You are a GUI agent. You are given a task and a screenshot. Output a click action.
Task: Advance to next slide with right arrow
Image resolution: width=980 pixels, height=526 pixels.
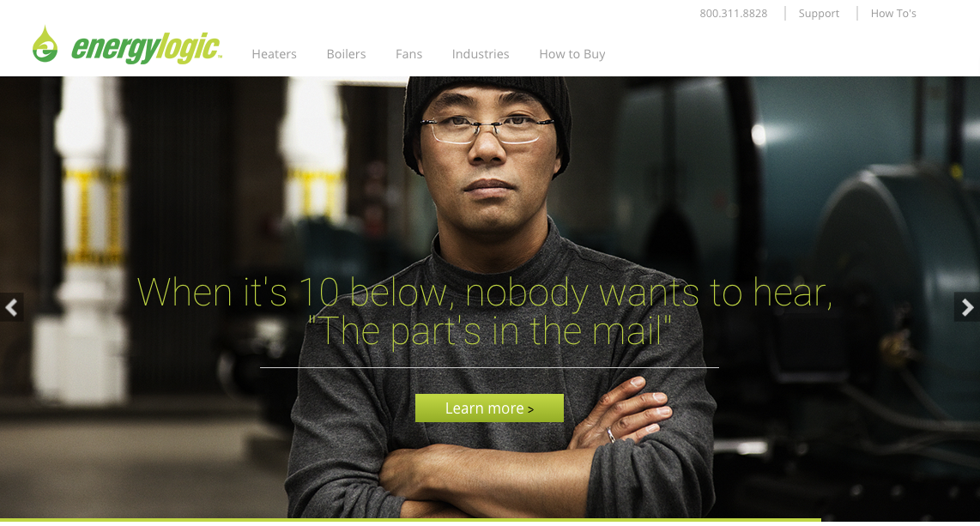coord(967,307)
